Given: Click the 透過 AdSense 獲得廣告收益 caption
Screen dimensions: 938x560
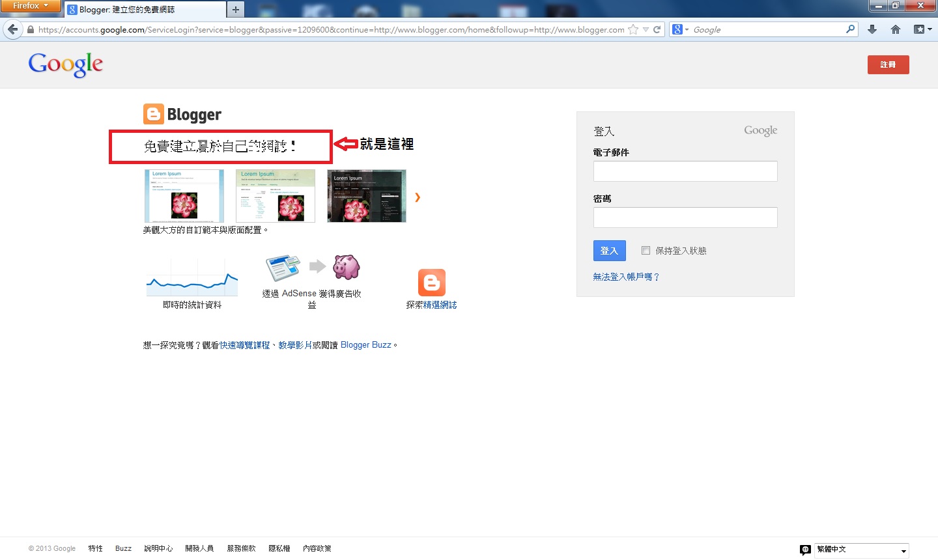Looking at the screenshot, I should pos(312,299).
